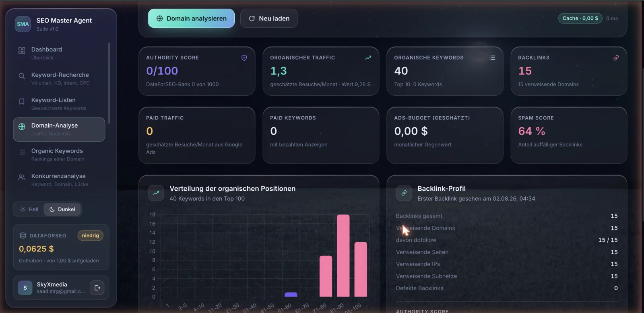
Task: Click the Organic Keywords list icon in sidebar
Action: click(x=22, y=152)
